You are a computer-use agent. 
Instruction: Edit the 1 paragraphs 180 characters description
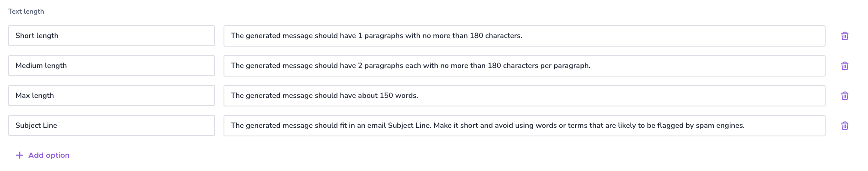(524, 36)
